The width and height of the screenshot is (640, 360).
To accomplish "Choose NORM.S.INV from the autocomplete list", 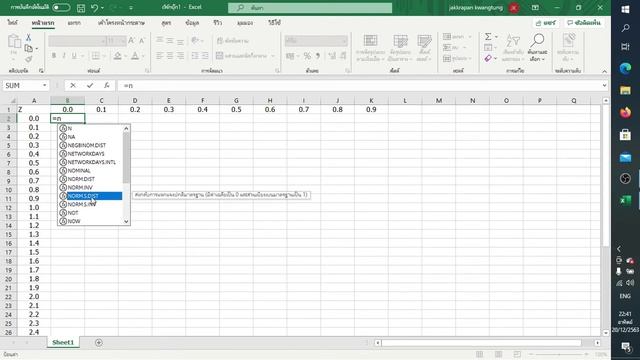I will 90,204.
